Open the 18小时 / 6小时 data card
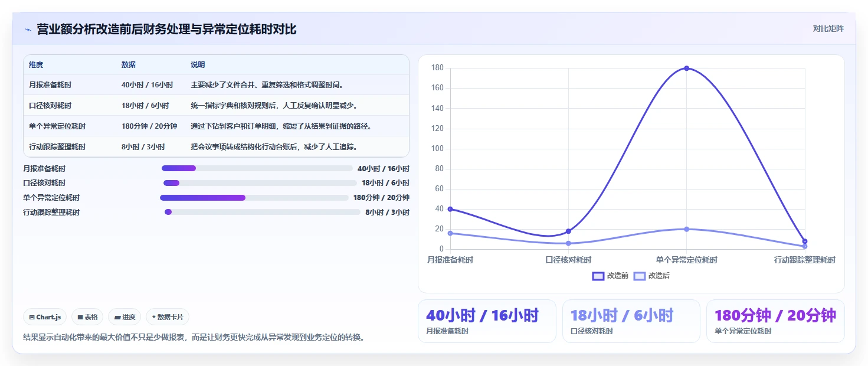The height and width of the screenshot is (366, 868). click(x=631, y=321)
